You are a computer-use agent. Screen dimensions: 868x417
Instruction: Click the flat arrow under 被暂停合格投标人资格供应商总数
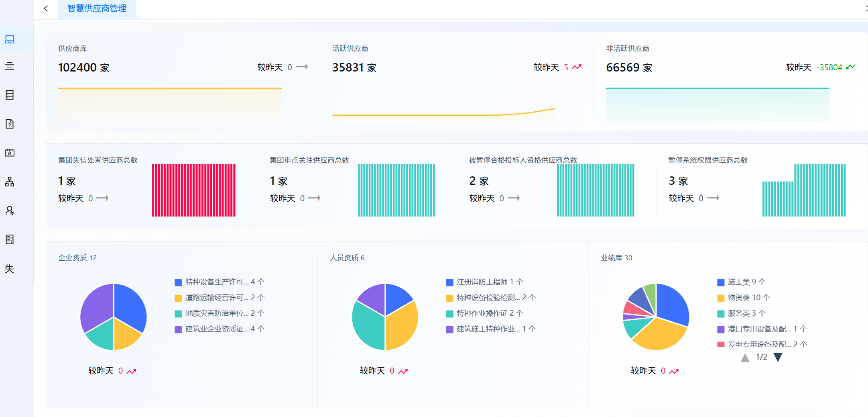click(514, 198)
